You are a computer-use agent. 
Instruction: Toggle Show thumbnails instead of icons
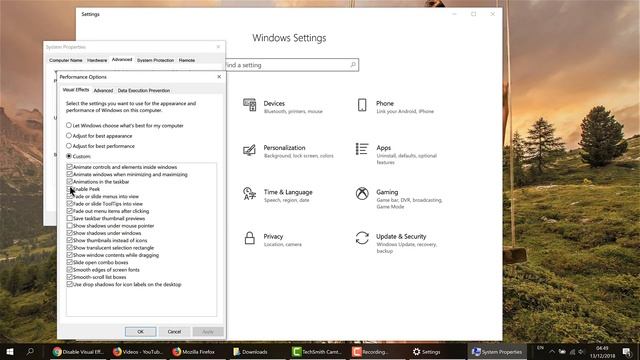pyautogui.click(x=69, y=240)
